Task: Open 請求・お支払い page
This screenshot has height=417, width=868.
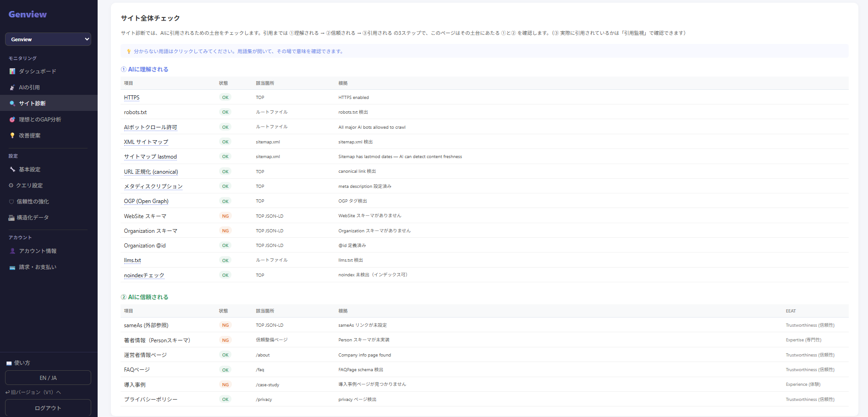Action: tap(49, 267)
